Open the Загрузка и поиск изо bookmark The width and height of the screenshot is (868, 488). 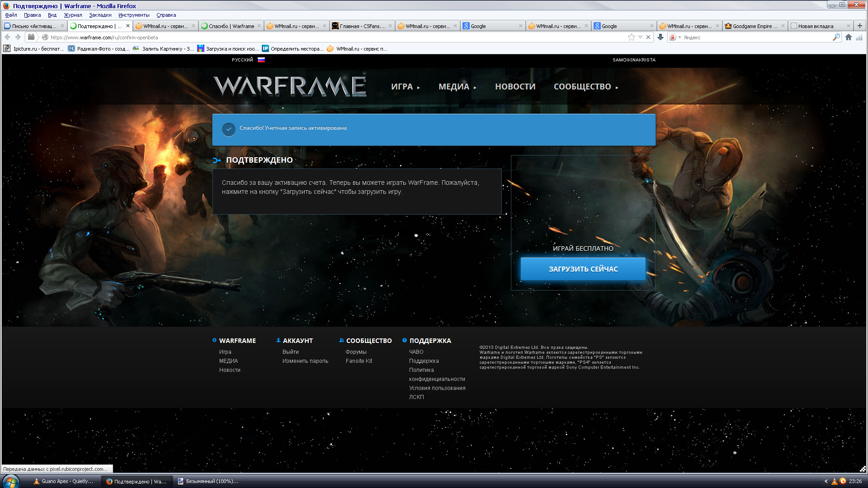pos(228,49)
